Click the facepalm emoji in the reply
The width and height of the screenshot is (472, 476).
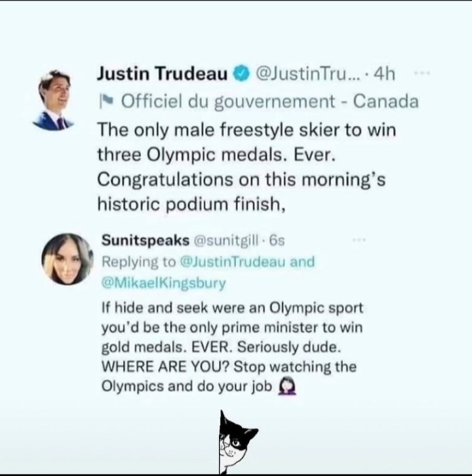[287, 386]
